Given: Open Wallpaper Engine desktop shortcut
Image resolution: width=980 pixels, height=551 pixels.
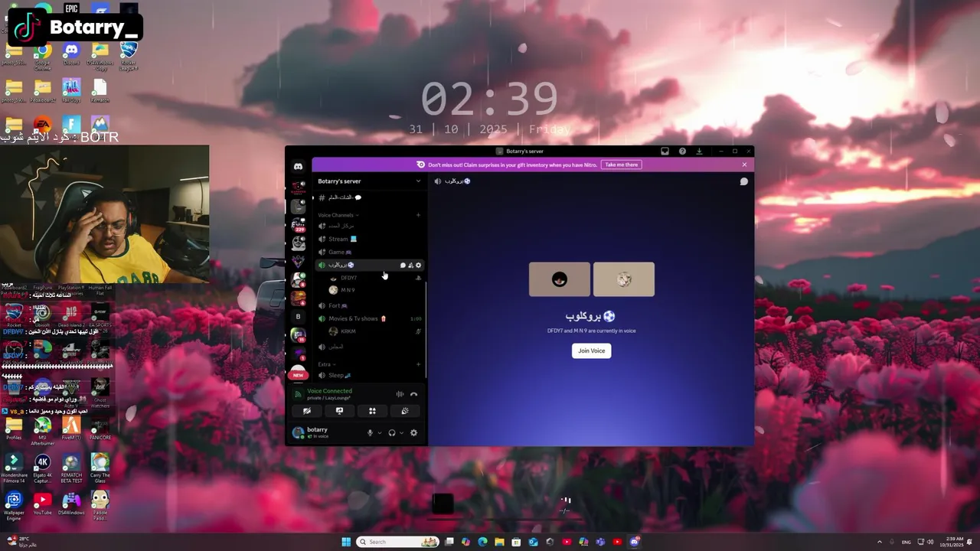Looking at the screenshot, I should 14,505.
